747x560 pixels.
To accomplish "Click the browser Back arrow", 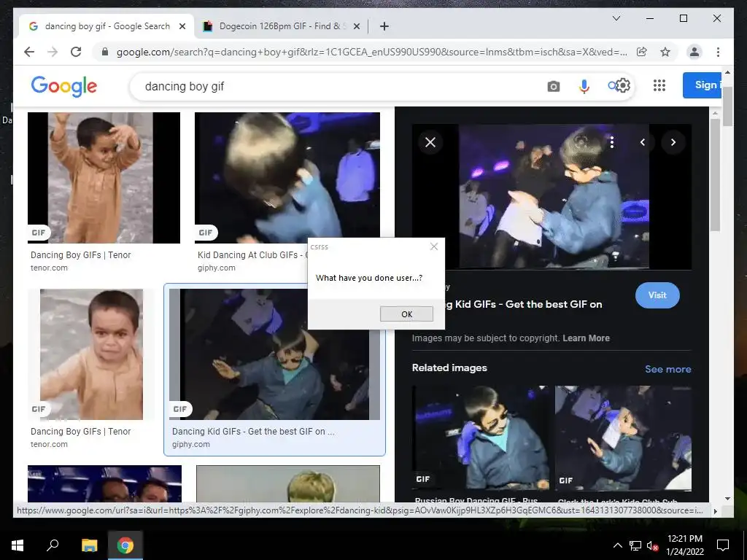I will coord(29,52).
